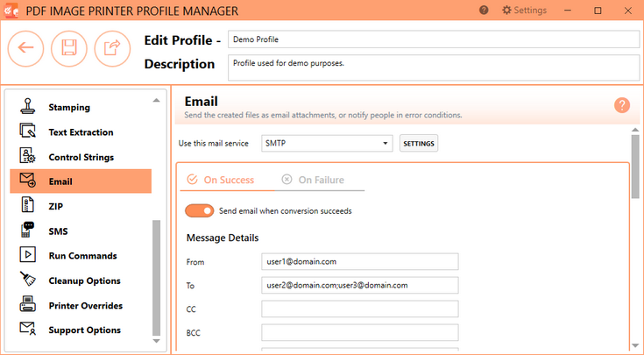
Task: Open the Printer Overrides section label
Action: click(x=86, y=306)
